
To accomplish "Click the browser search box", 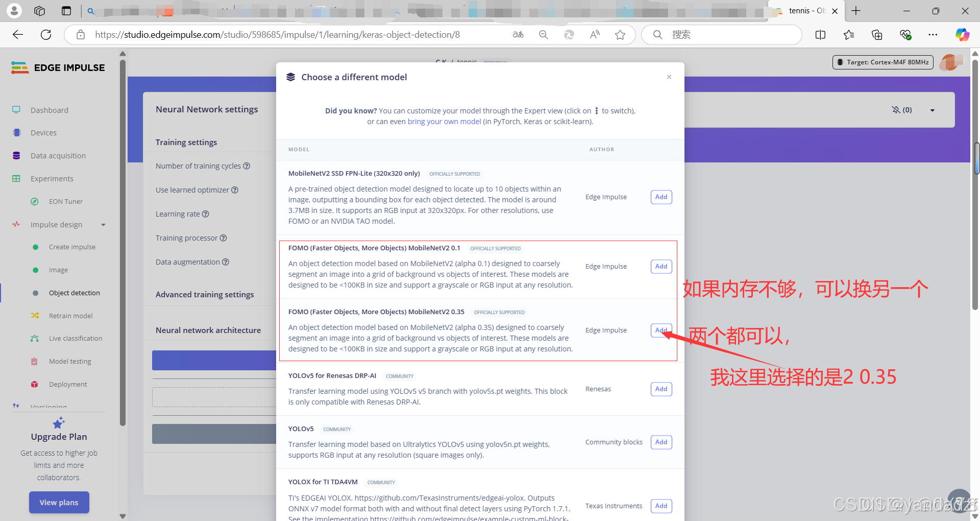I will 721,35.
